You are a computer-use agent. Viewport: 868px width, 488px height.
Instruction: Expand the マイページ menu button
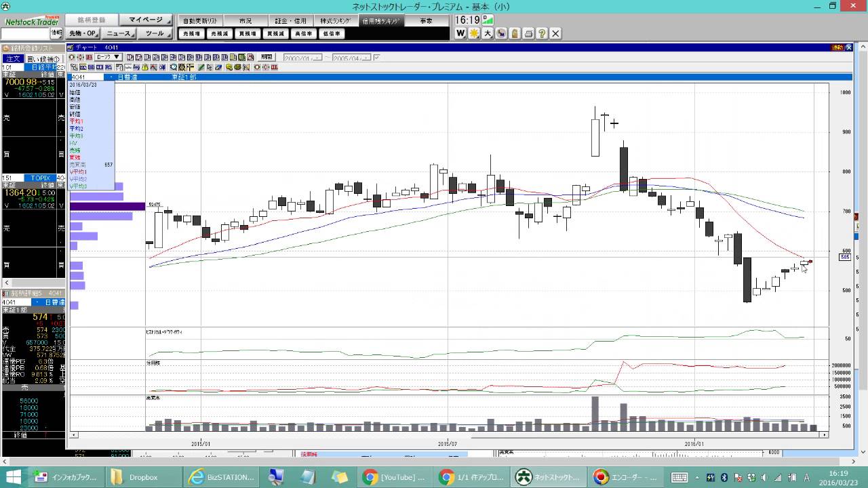146,20
